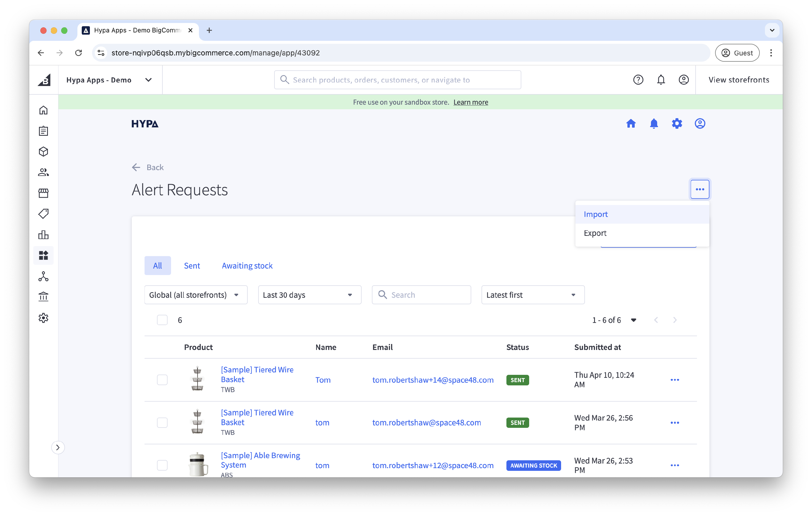Open the Guest profile button

737,53
